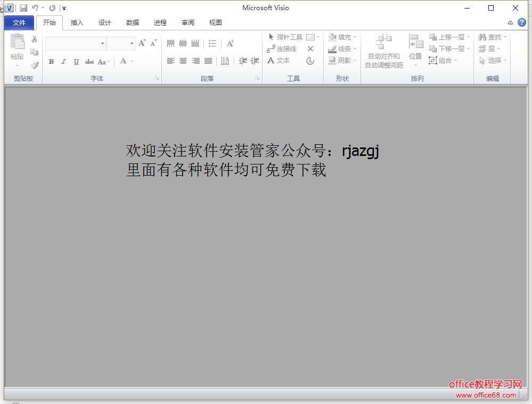
Task: Click the Format Painter brush icon
Action: tap(34, 65)
